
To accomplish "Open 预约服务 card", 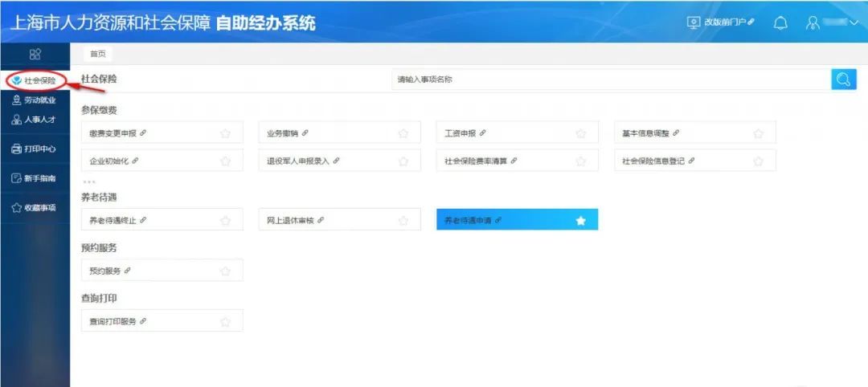I will [162, 271].
